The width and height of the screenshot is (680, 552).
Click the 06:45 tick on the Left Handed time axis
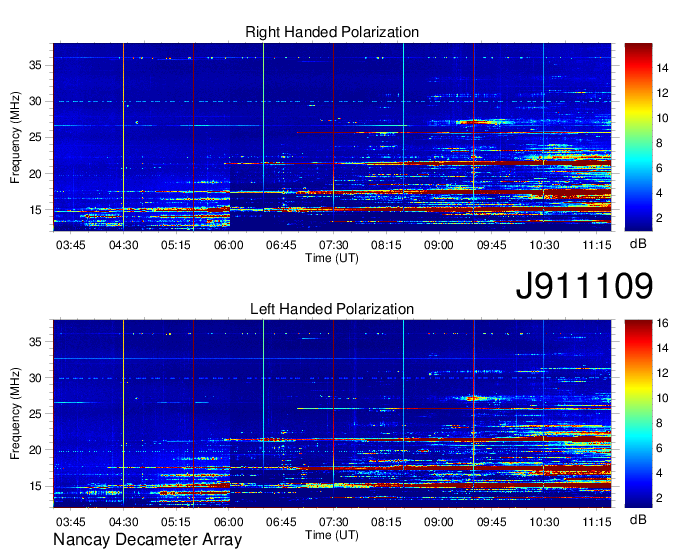tap(281, 522)
